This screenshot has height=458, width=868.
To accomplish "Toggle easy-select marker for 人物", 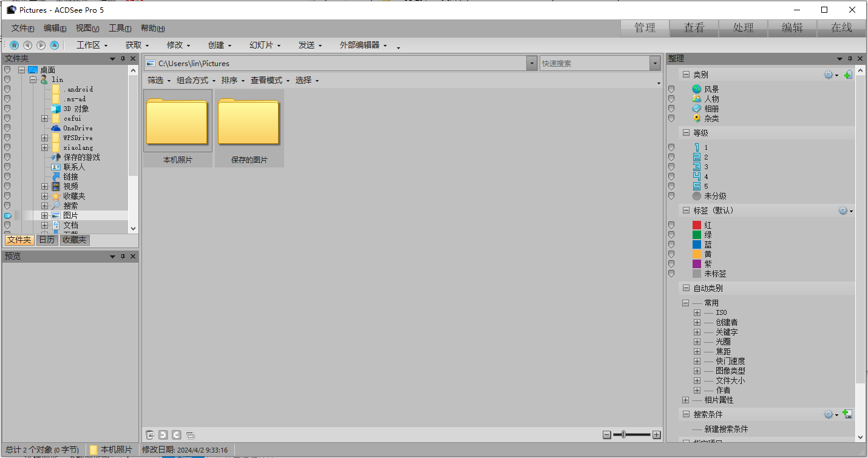I will click(x=671, y=99).
